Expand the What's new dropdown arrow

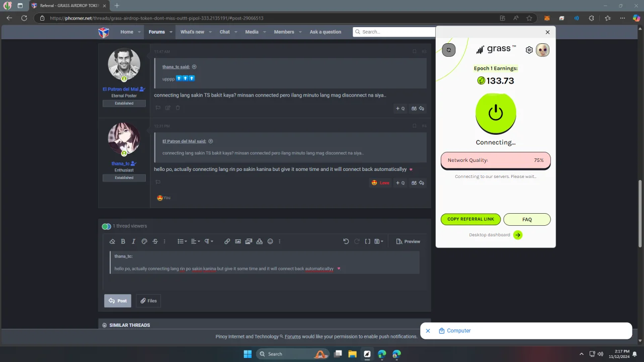[210, 32]
